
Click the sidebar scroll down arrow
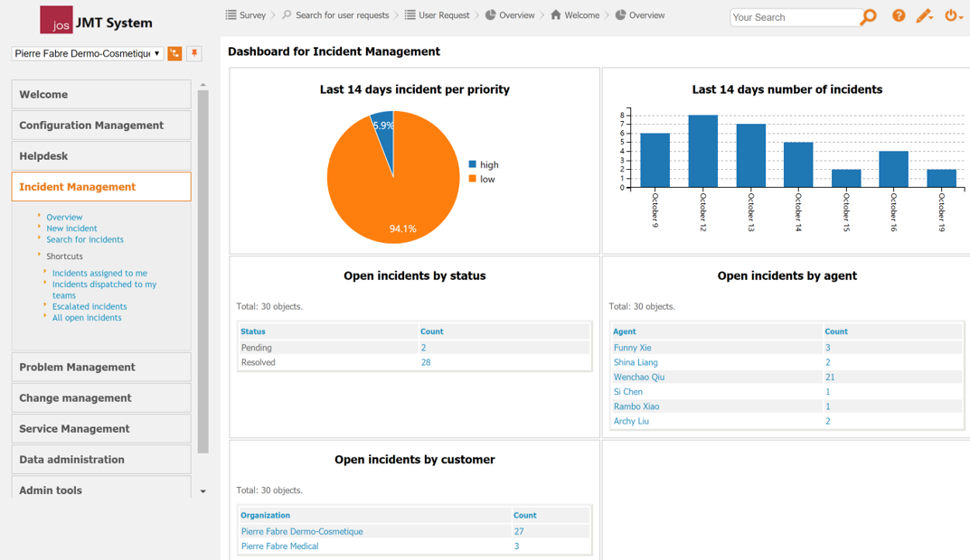[202, 491]
